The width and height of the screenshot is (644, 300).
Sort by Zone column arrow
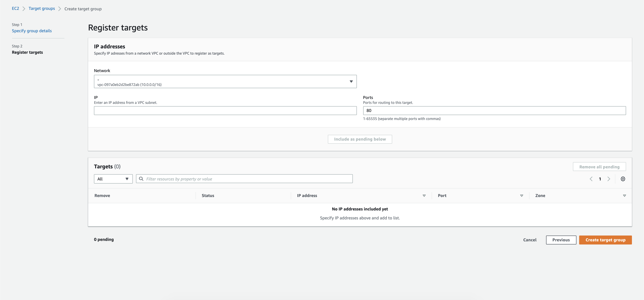(x=624, y=196)
